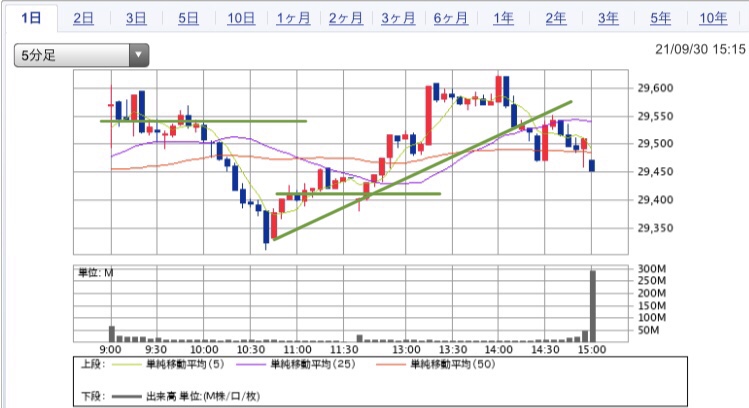Open the 1ヶ月 period tab
The height and width of the screenshot is (408, 749).
293,18
